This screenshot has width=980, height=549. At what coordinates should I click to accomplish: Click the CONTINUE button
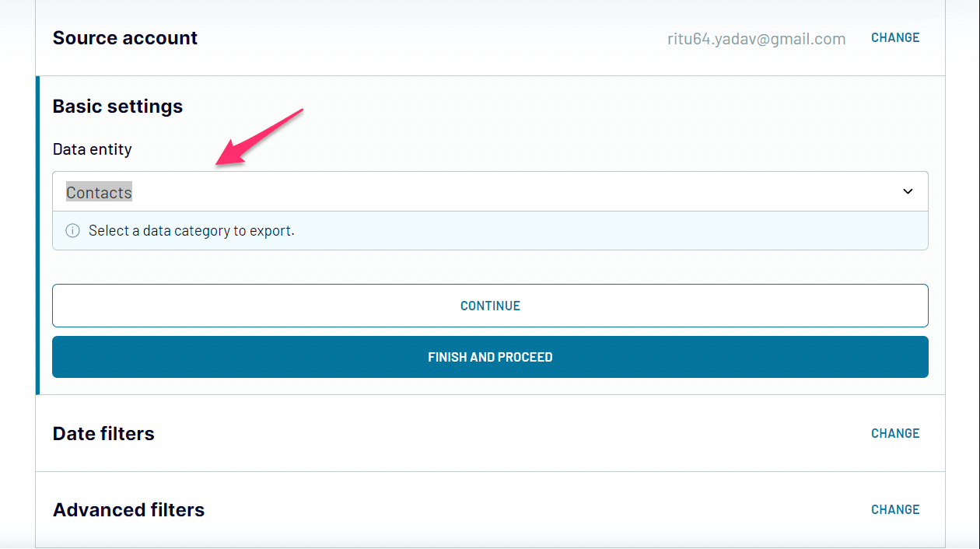pos(490,306)
